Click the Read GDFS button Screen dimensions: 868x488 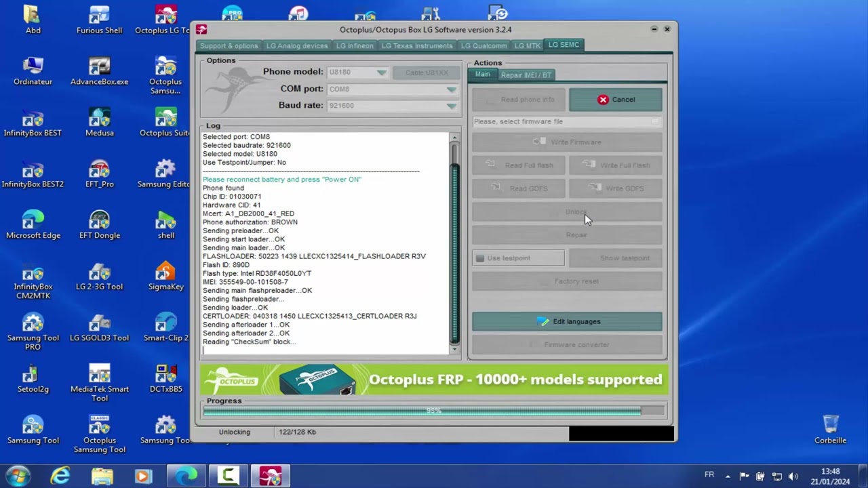pos(519,188)
